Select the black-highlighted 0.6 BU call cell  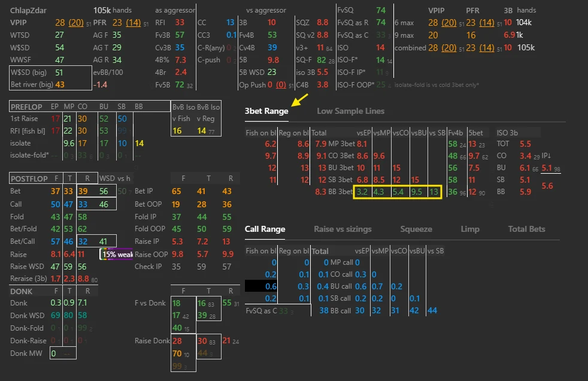tap(261, 286)
